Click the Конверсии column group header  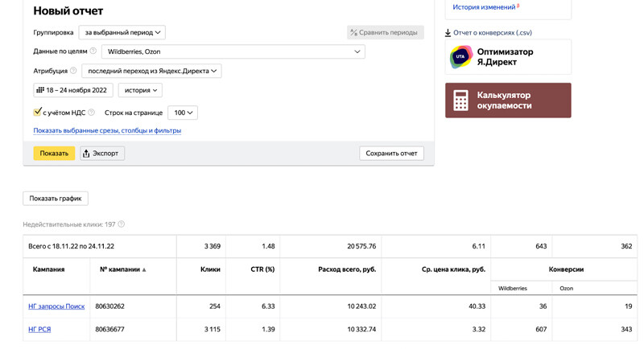566,269
